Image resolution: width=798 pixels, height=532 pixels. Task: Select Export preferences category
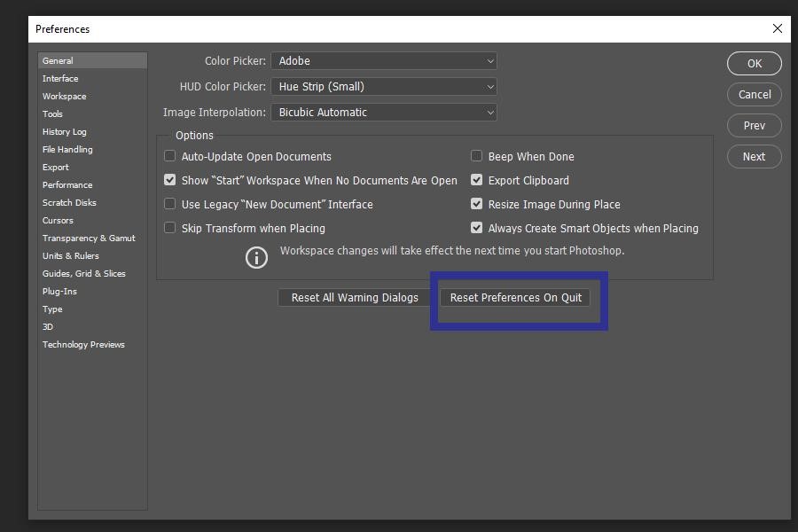tap(92, 167)
